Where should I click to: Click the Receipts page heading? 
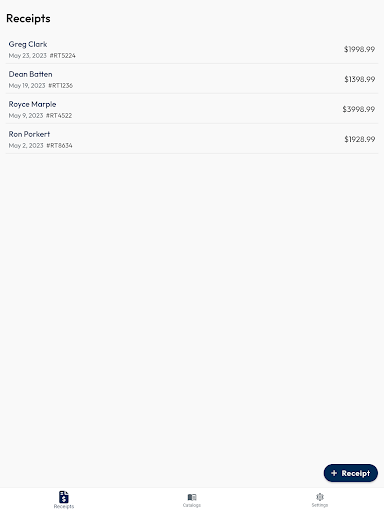pos(28,18)
